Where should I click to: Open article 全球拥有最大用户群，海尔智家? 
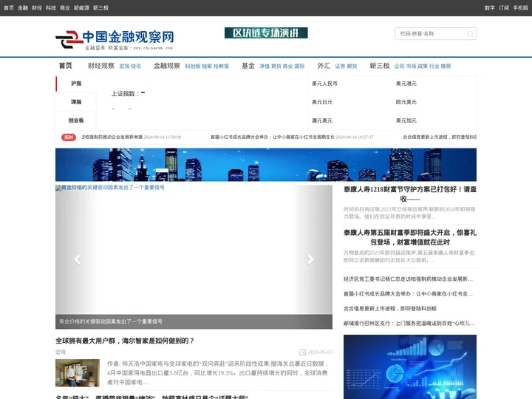tap(125, 341)
